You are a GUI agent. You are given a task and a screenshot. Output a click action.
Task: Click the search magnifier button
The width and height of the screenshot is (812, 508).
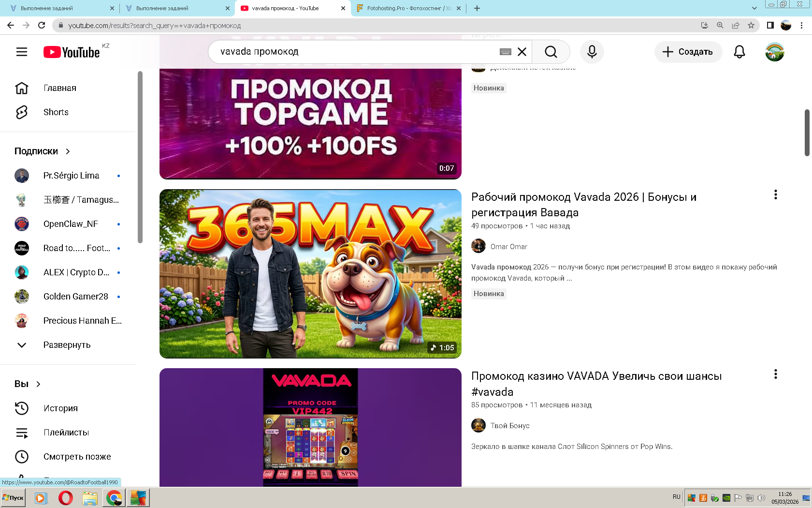point(551,52)
